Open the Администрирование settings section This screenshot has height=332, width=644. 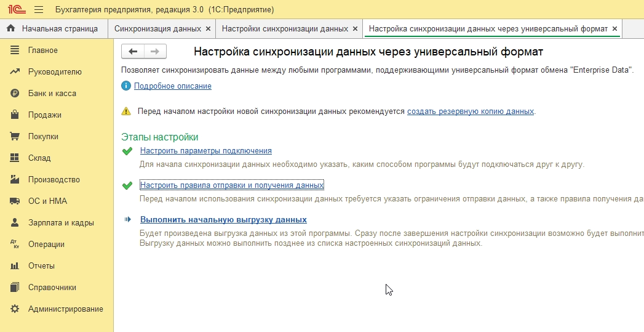tap(65, 309)
